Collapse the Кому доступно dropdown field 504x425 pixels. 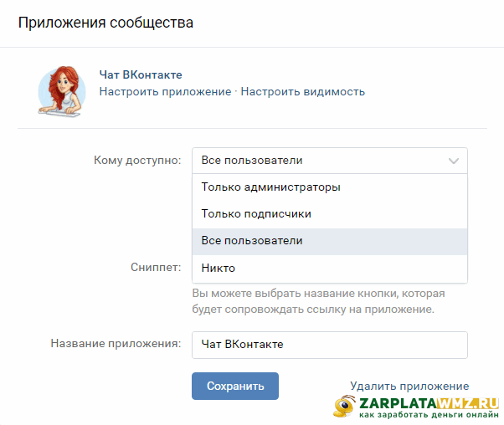(330, 161)
